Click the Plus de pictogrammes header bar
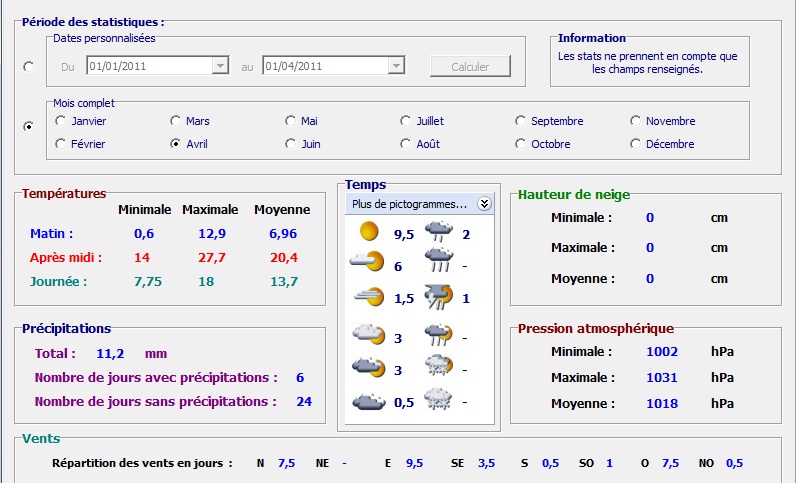The height and width of the screenshot is (483, 796). tap(419, 204)
